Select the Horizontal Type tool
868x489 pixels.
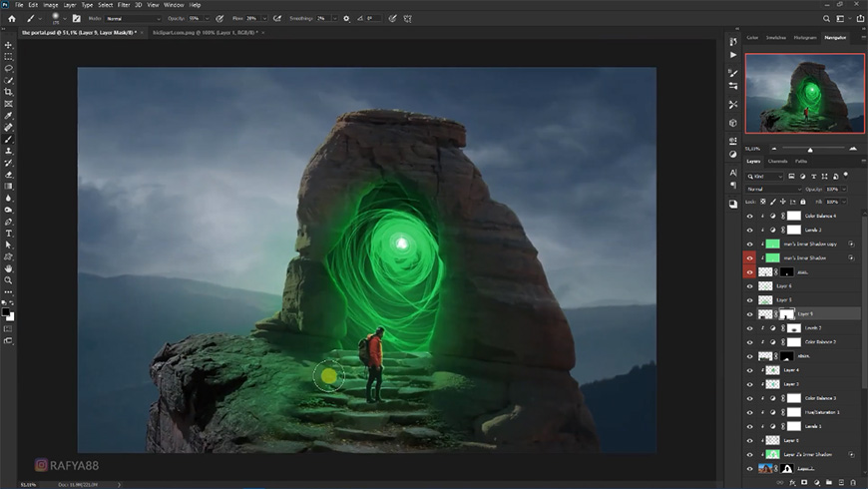click(x=8, y=234)
